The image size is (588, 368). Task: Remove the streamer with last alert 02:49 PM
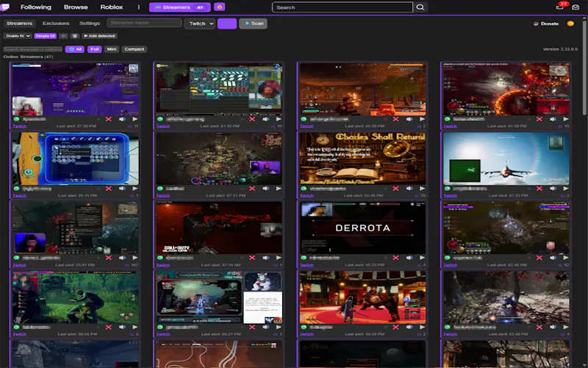[539, 258]
